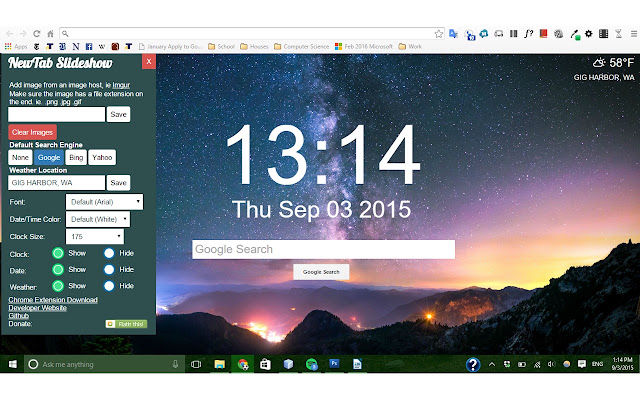The image size is (640, 400).
Task: Close the NewTab Slideshow settings panel
Action: (149, 62)
